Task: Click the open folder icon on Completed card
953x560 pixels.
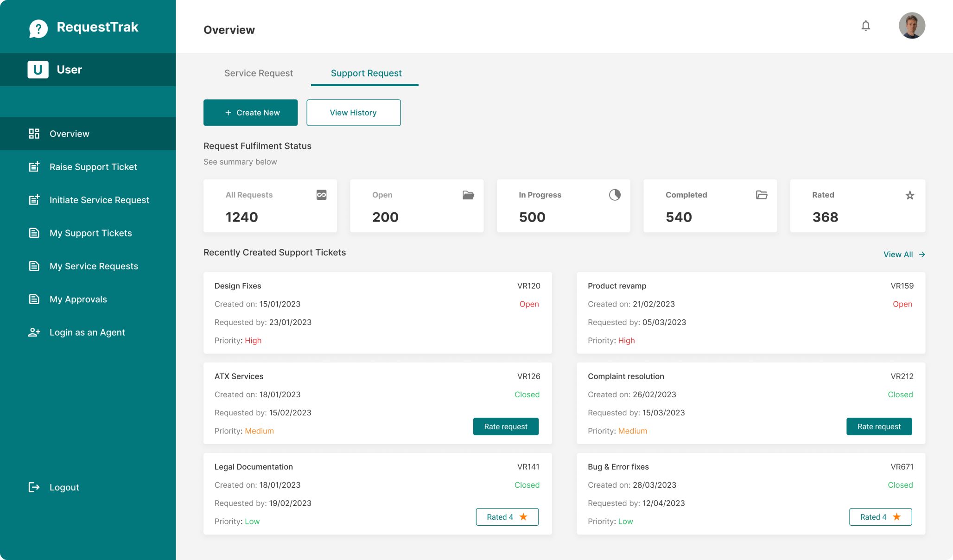Action: pos(762,195)
